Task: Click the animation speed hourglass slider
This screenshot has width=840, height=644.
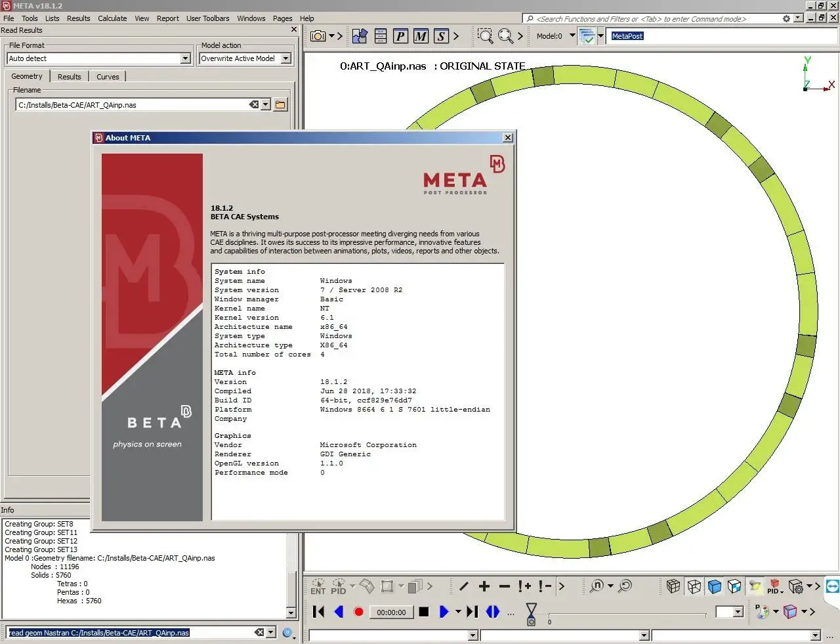Action: [x=532, y=614]
